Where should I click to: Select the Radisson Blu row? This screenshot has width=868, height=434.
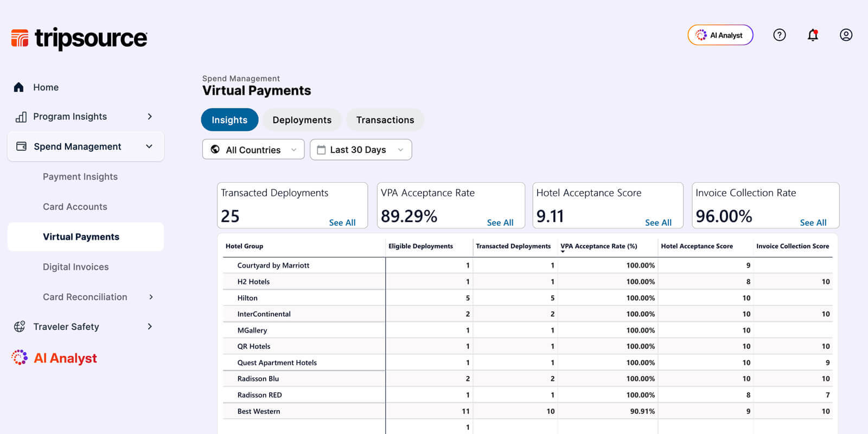pyautogui.click(x=528, y=379)
